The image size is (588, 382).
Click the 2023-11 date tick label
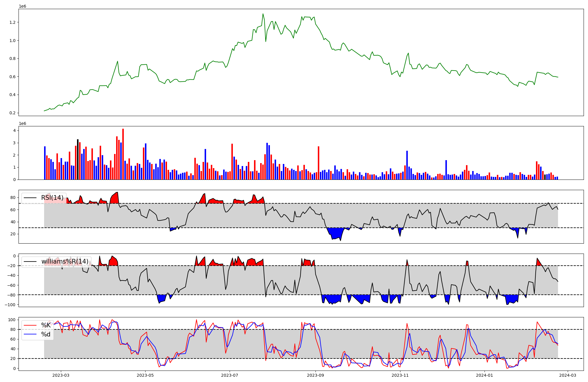click(x=400, y=375)
